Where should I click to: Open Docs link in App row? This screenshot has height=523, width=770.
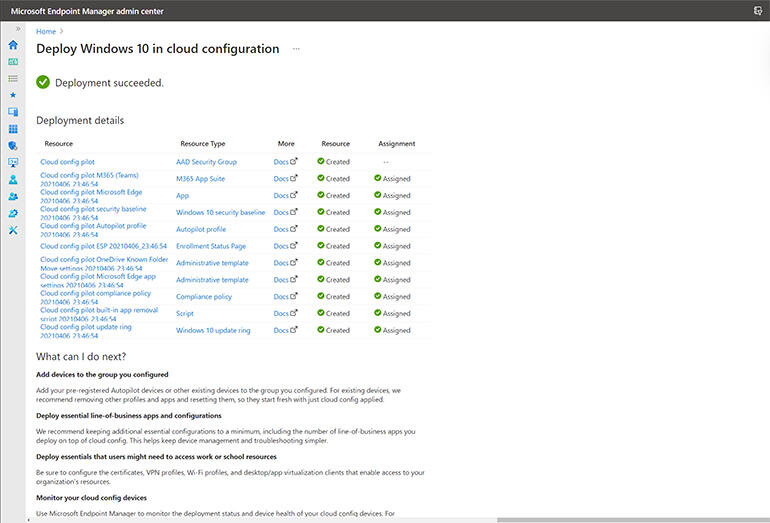pos(285,195)
